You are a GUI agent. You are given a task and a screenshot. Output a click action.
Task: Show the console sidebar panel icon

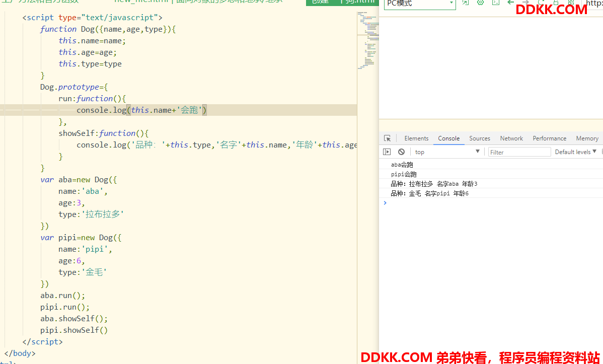(x=387, y=152)
